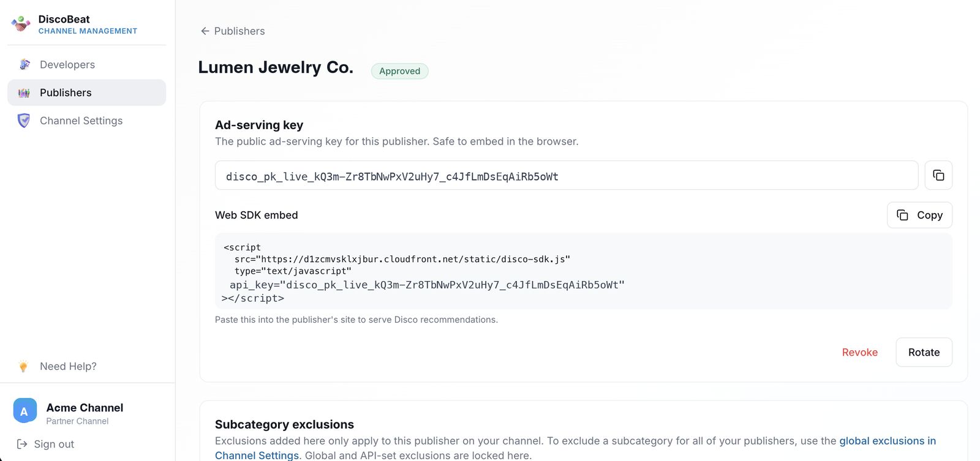Click the Approved status badge
Image resolution: width=980 pixels, height=461 pixels.
(399, 71)
